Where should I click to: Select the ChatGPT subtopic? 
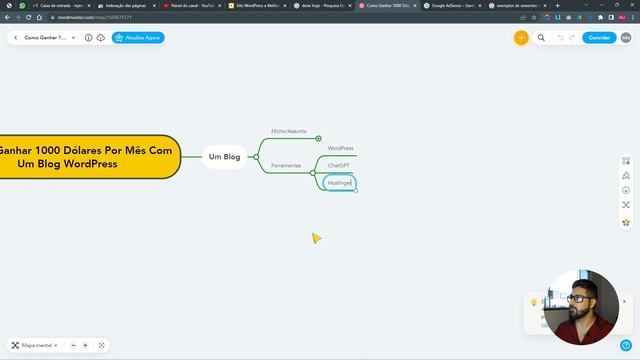pyautogui.click(x=338, y=166)
